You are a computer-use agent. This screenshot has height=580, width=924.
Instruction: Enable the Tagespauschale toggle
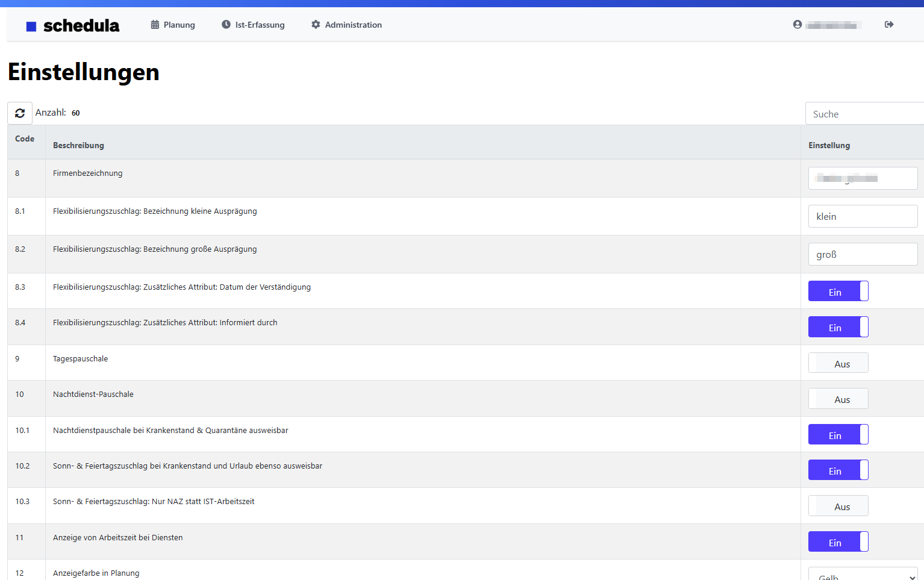click(838, 363)
